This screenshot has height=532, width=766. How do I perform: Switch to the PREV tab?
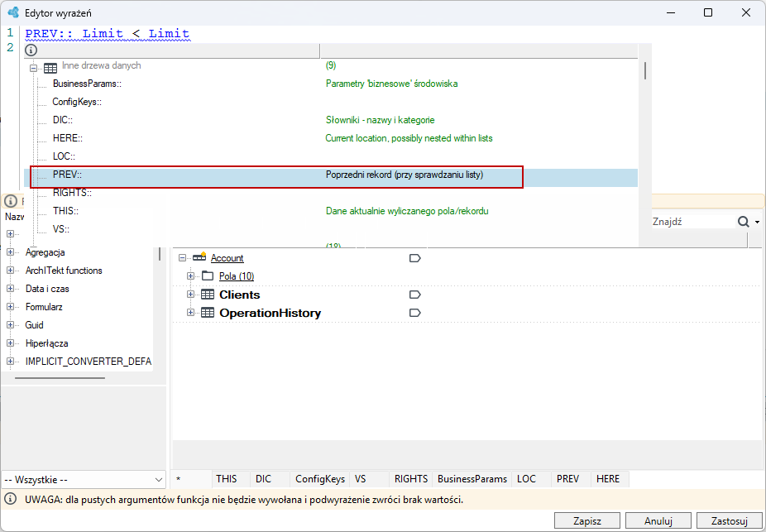(567, 479)
